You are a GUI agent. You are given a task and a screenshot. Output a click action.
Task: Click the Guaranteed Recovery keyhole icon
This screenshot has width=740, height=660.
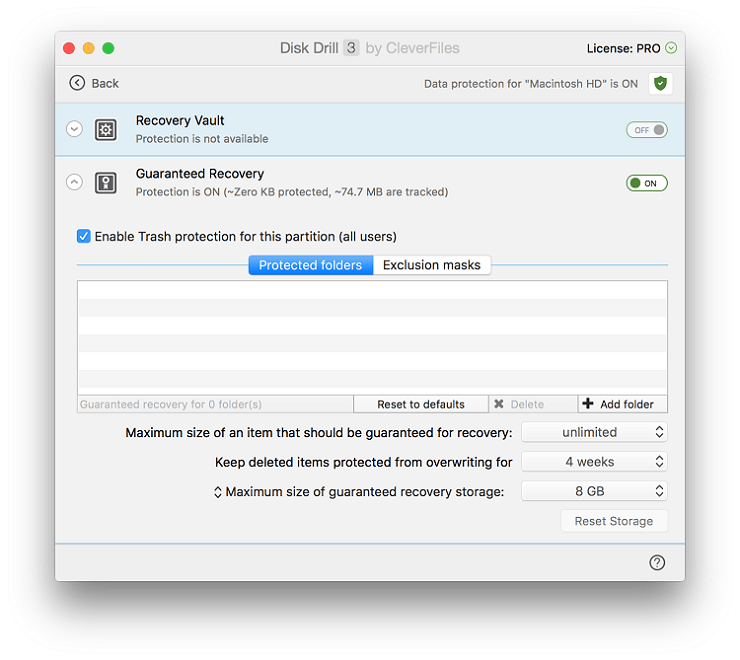[x=106, y=183]
